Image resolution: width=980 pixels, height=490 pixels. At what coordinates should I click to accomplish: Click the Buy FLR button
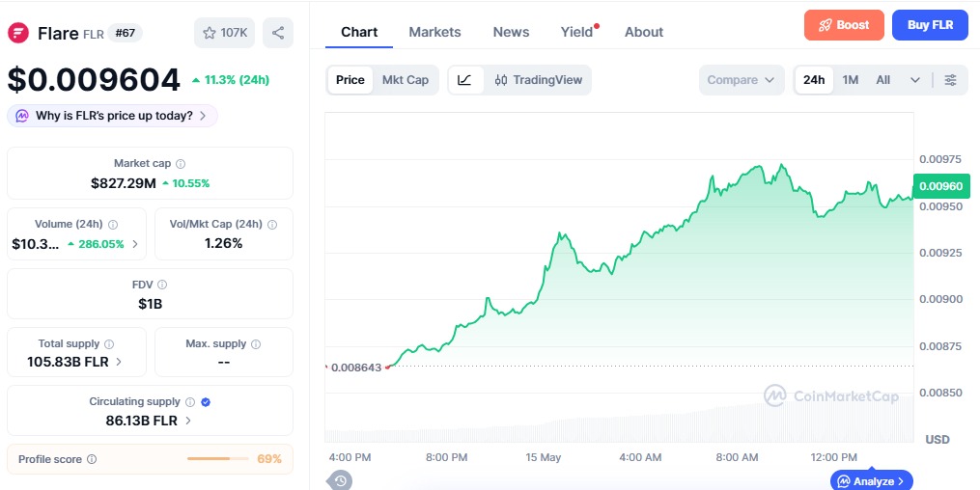coord(930,25)
